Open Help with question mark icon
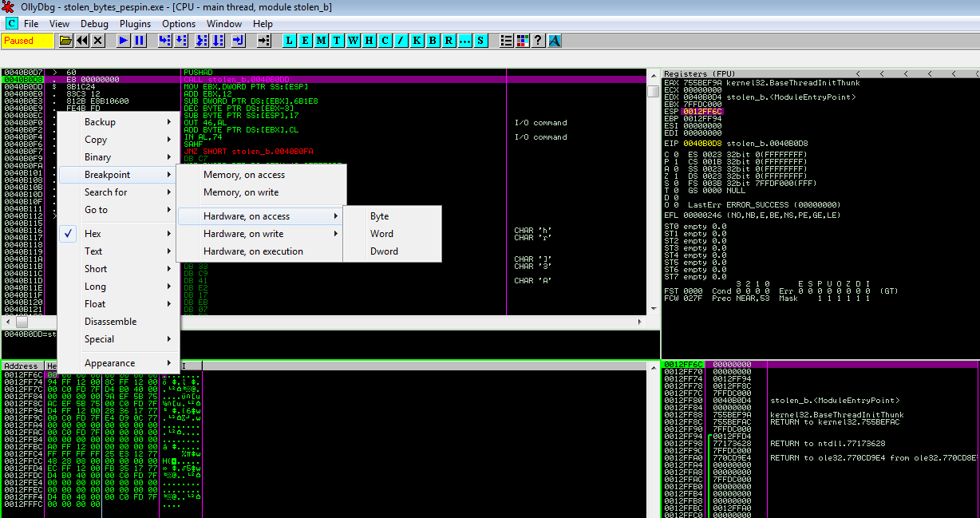Image resolution: width=980 pixels, height=518 pixels. 538,40
